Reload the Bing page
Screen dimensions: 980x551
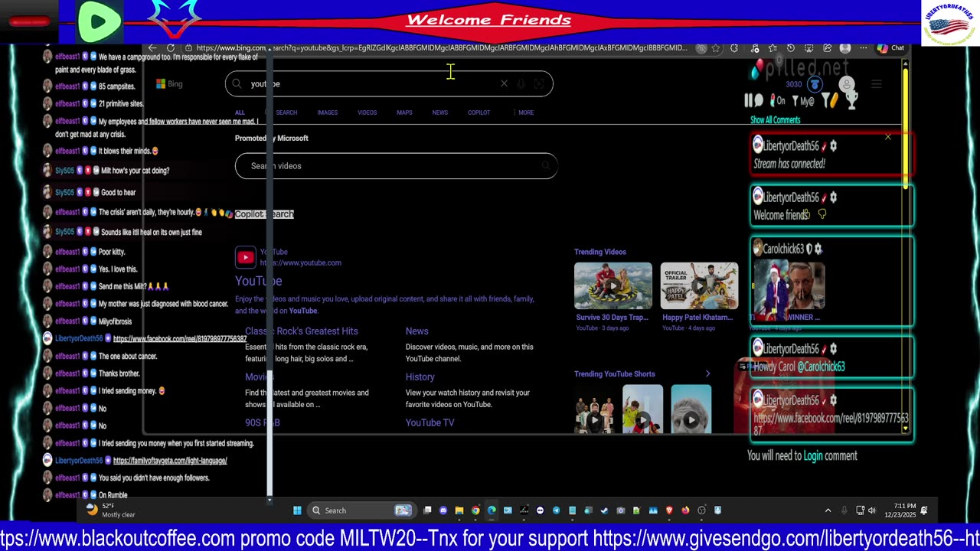tap(170, 48)
